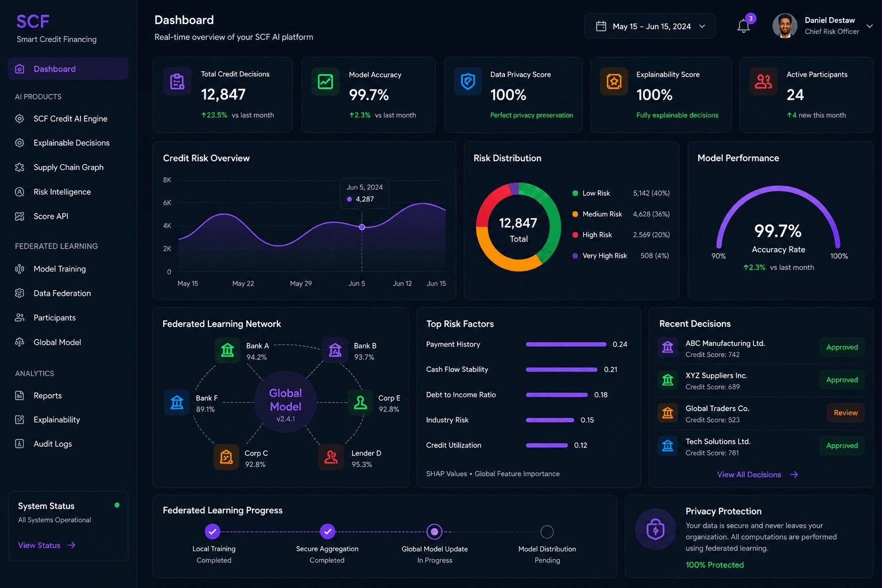Image resolution: width=882 pixels, height=588 pixels.
Task: Click the 'SHAP Values • Global Feature Importance' caption
Action: pos(493,474)
